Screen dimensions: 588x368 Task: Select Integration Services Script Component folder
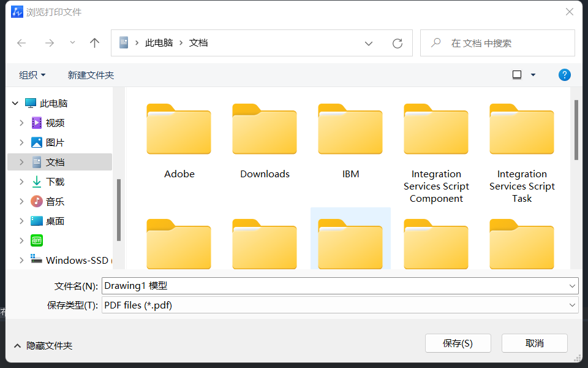tap(436, 153)
